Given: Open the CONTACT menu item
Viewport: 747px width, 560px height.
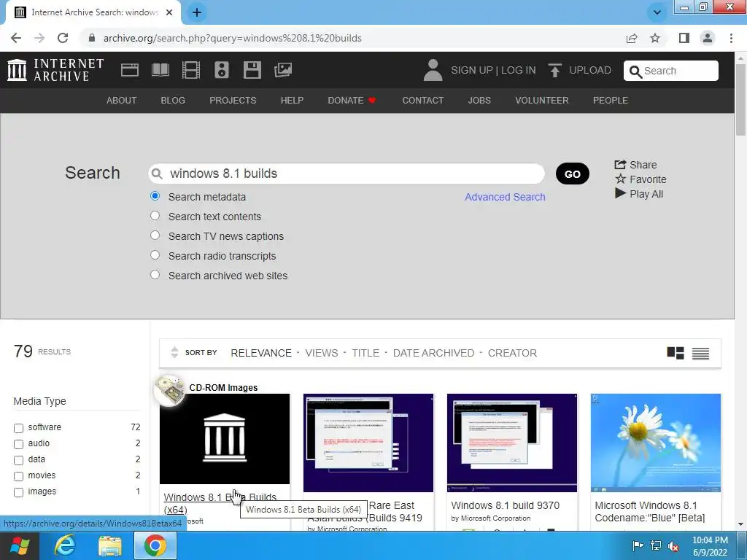Looking at the screenshot, I should (422, 101).
